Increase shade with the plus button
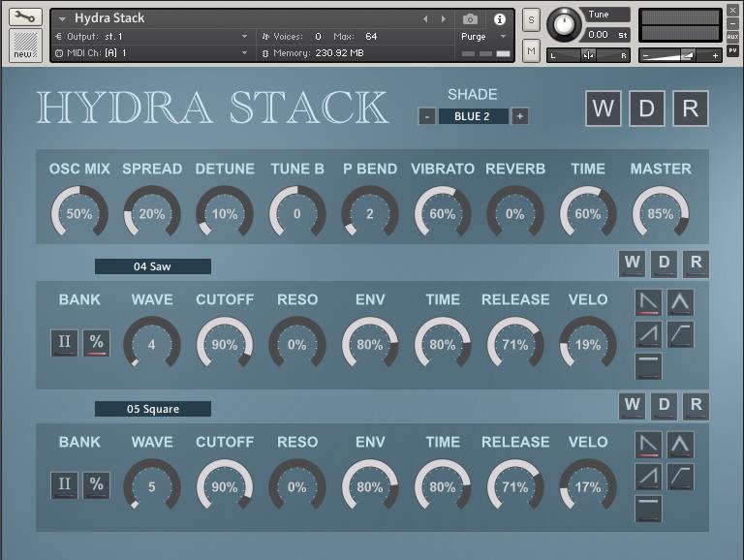 pos(520,116)
